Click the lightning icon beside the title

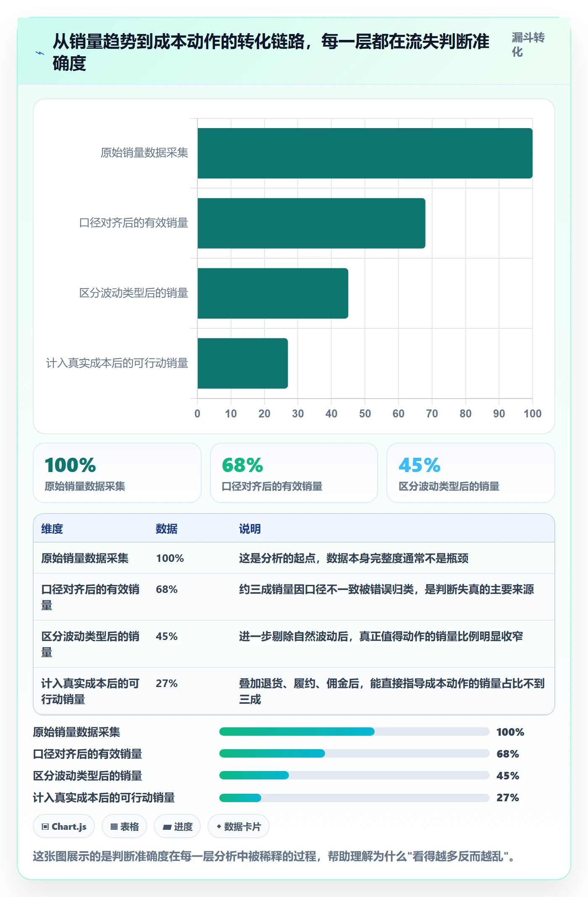40,53
